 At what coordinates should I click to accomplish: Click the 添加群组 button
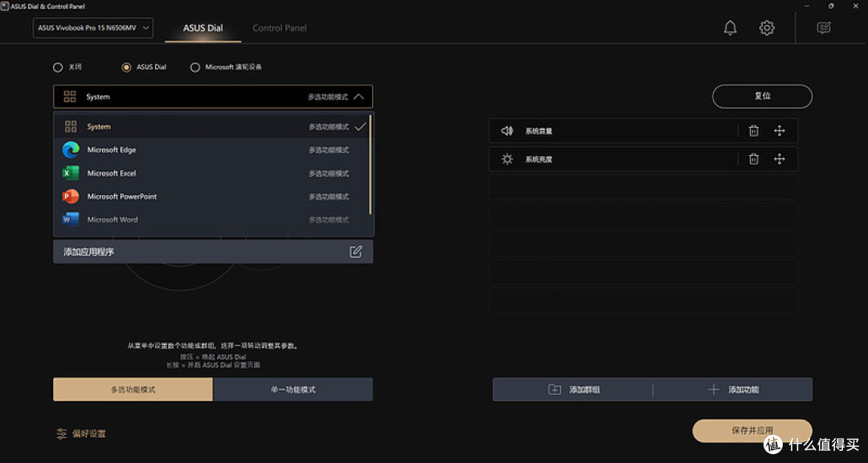(x=573, y=389)
